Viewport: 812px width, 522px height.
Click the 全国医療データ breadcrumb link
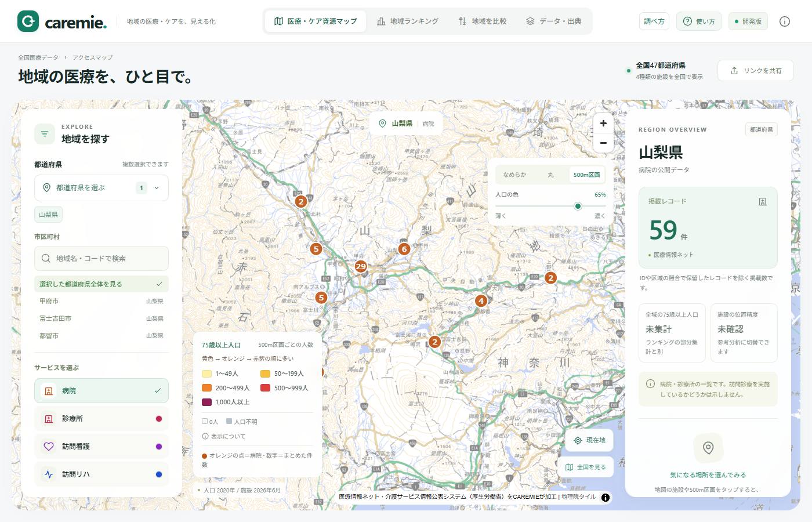[38, 57]
